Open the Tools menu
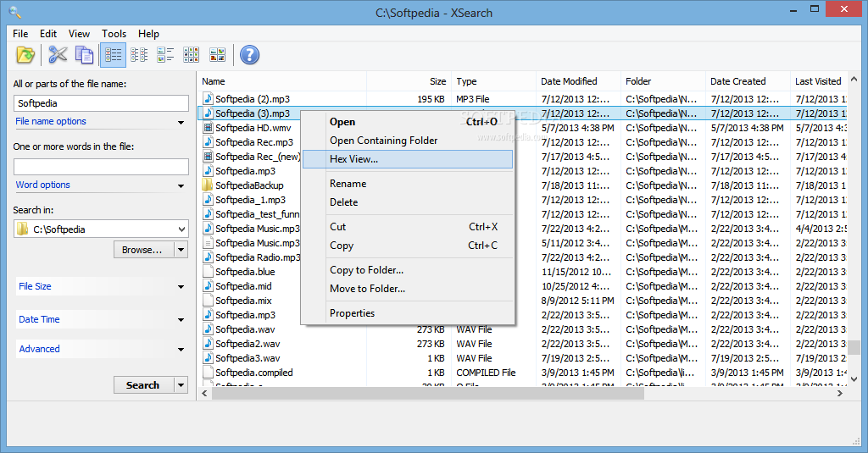This screenshot has height=453, width=868. point(114,34)
